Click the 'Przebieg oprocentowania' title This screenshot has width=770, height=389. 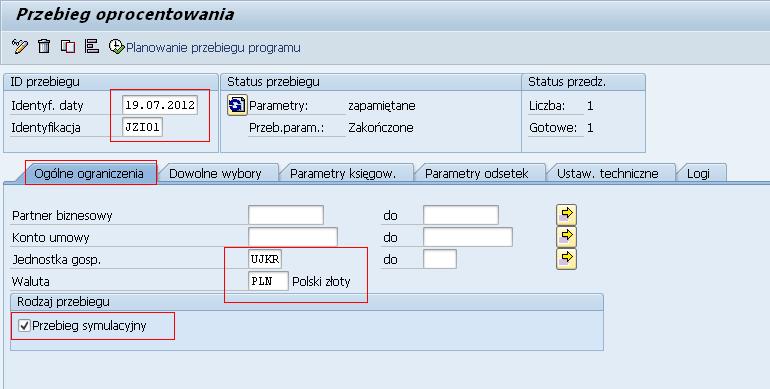(125, 15)
